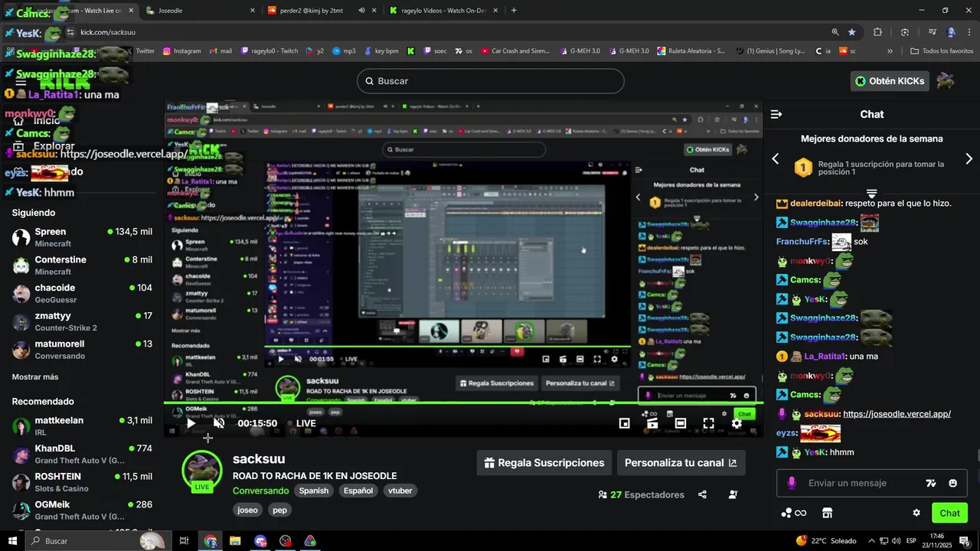Open Spreen's channel in the sidebar
This screenshot has height=551, width=980.
pos(81,237)
